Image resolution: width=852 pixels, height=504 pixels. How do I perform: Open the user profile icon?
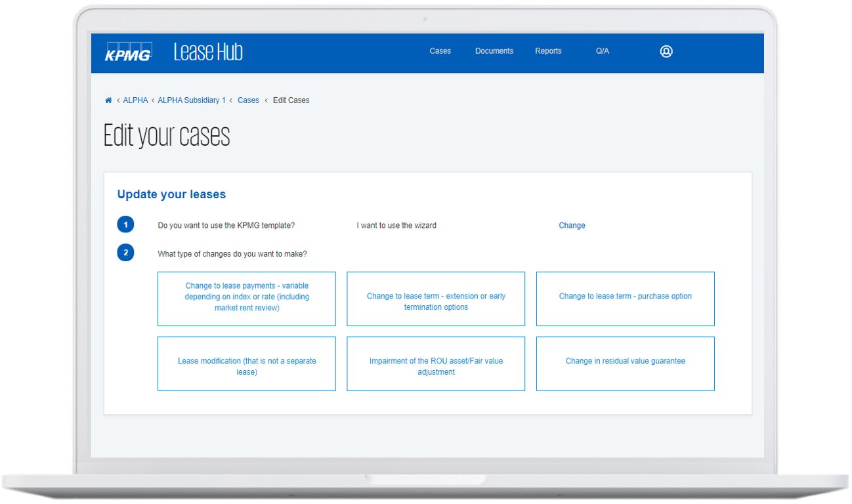tap(666, 51)
